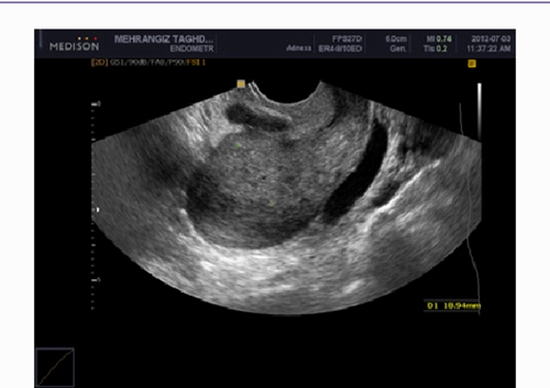550x388 pixels.
Task: Click the 6.0cm depth value
Action: click(x=396, y=39)
